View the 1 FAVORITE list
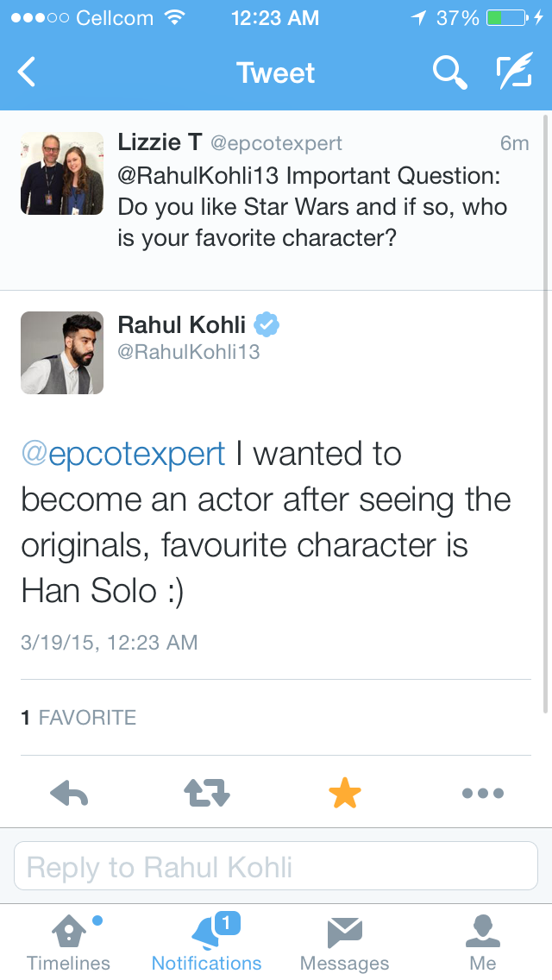The image size is (552, 980). 78,718
